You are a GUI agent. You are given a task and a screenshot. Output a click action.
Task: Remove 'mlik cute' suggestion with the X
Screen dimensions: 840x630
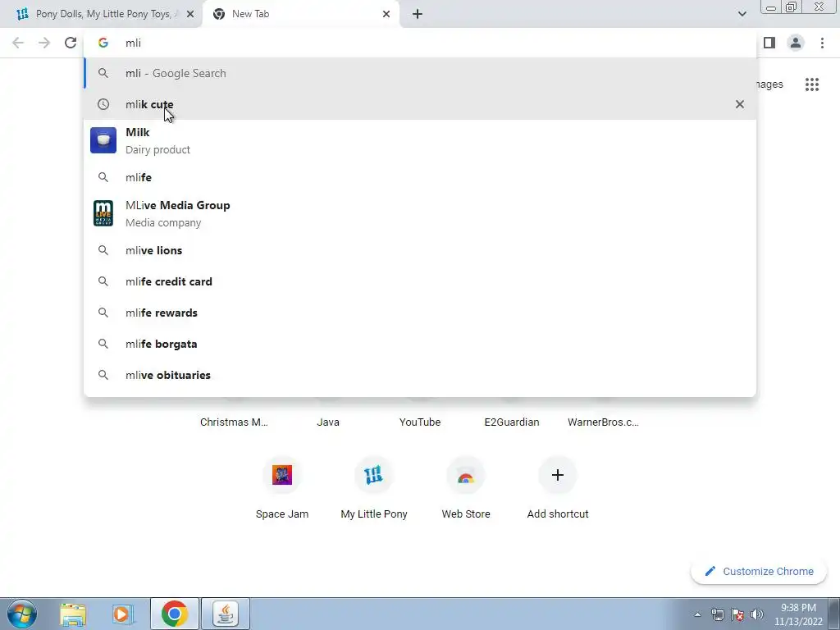coord(740,104)
